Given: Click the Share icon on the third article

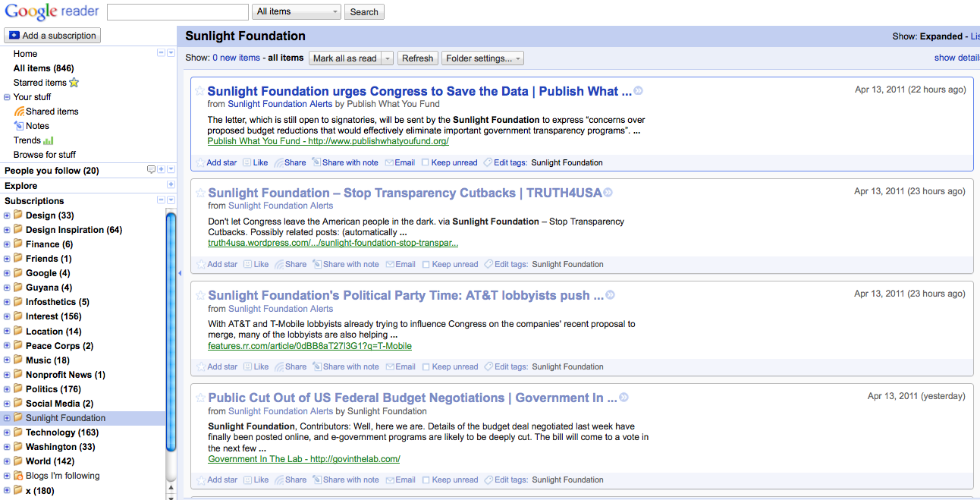Looking at the screenshot, I should [x=280, y=366].
